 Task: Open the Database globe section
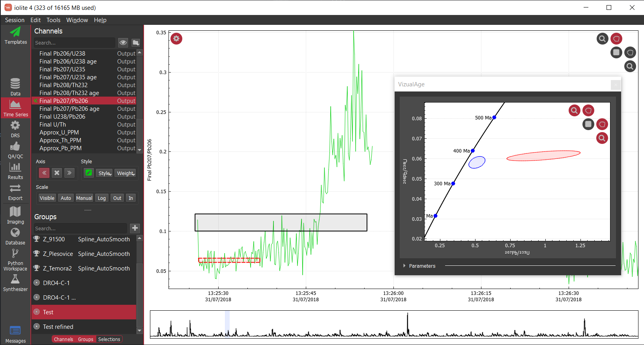(x=15, y=236)
